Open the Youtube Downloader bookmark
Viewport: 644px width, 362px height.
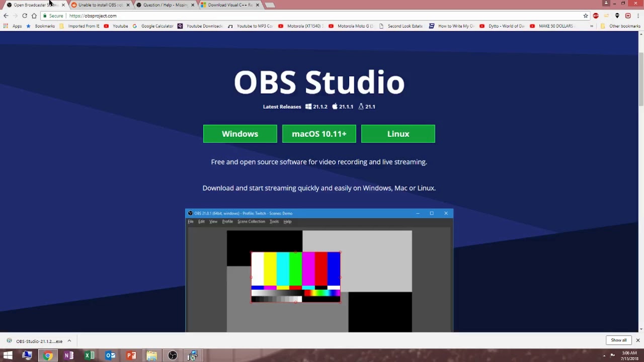point(200,26)
